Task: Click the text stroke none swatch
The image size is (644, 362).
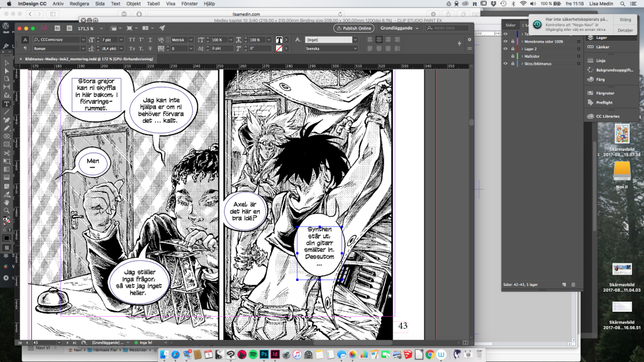Action: 279,48
